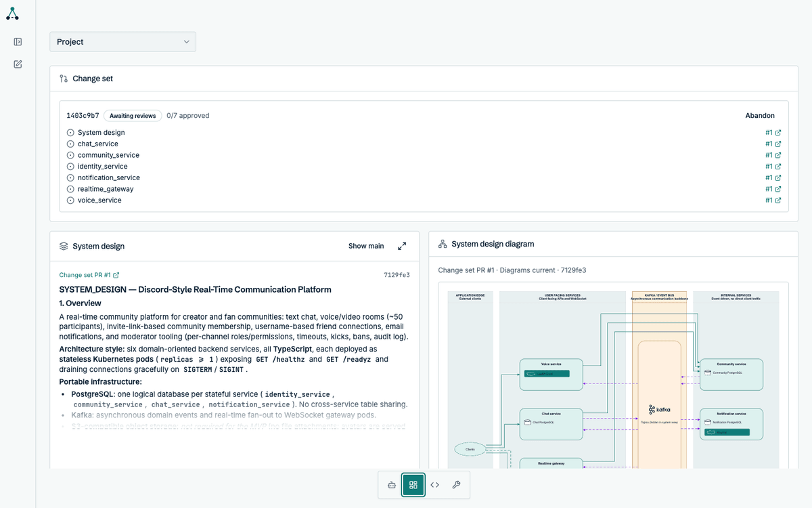Click the SYSTEM_DESIGN document heading
This screenshot has height=508, width=812.
(196, 289)
